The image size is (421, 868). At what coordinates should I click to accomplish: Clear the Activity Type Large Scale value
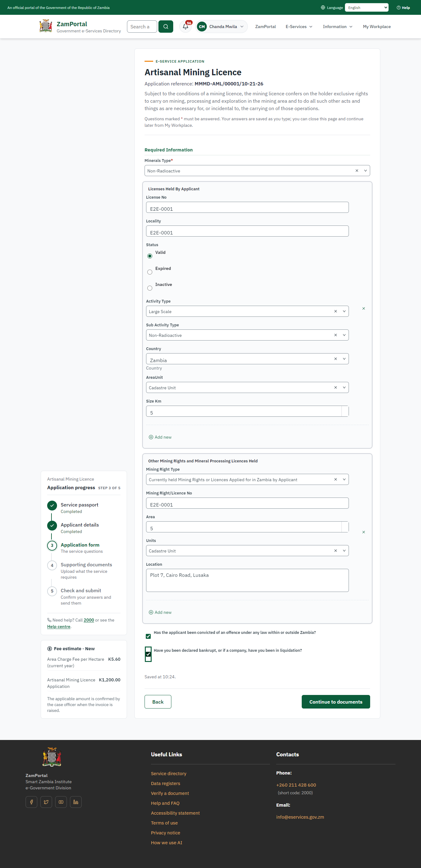click(x=335, y=311)
